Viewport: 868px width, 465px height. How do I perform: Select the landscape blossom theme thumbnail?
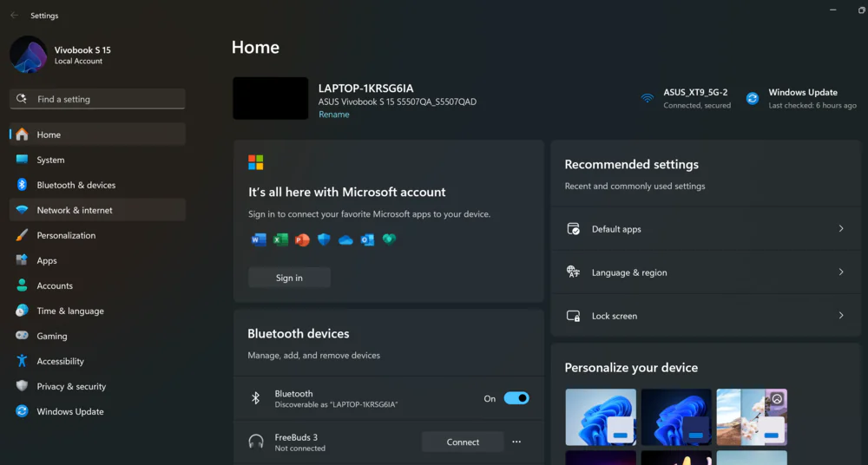click(752, 416)
